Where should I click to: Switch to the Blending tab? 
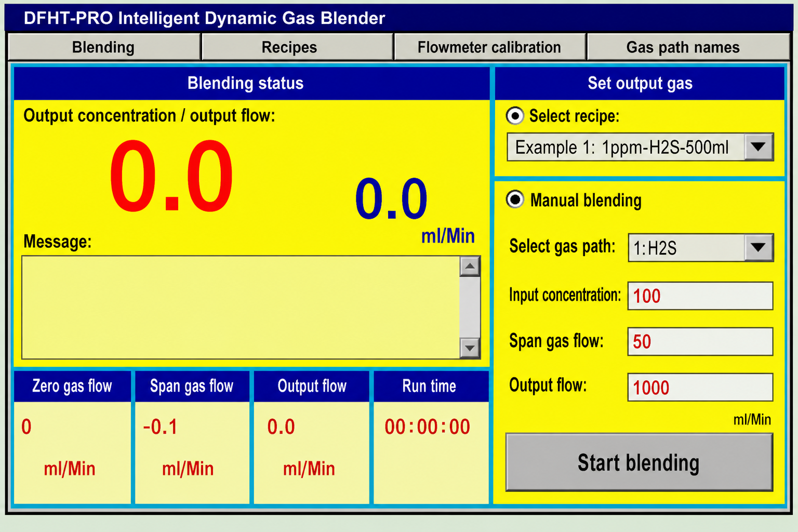(104, 47)
